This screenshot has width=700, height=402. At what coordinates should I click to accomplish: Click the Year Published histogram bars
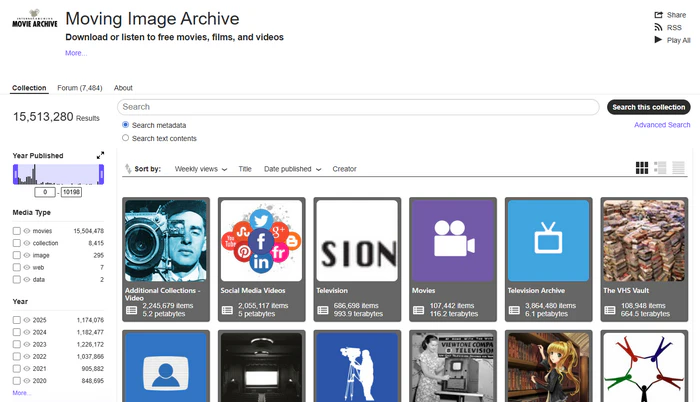58,174
